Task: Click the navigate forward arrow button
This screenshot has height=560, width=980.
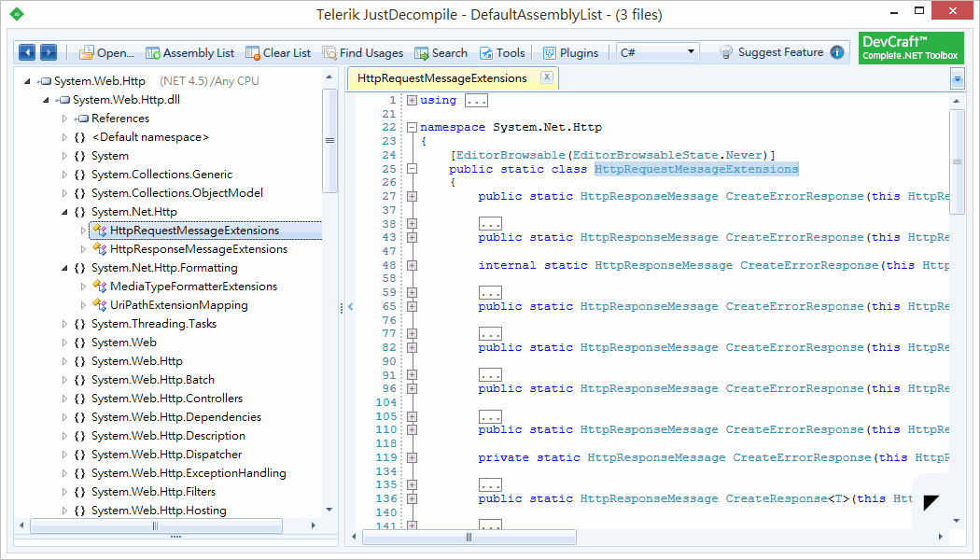Action: tap(49, 52)
